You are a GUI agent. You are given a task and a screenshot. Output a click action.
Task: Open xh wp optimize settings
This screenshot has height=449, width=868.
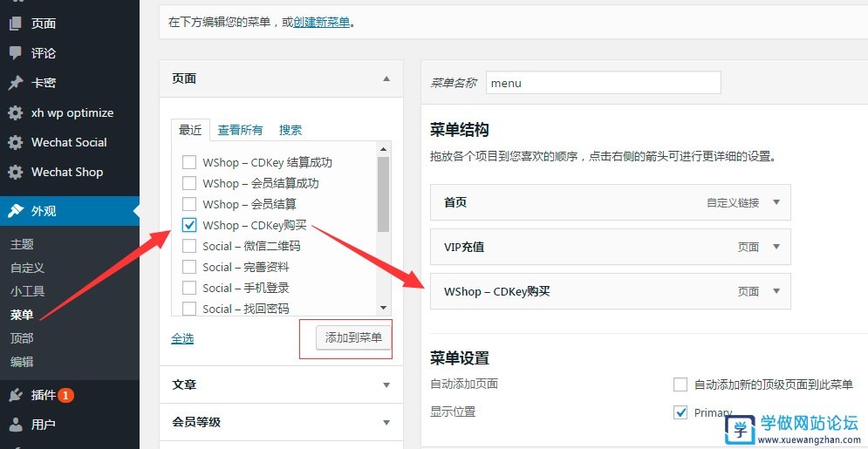[x=72, y=112]
